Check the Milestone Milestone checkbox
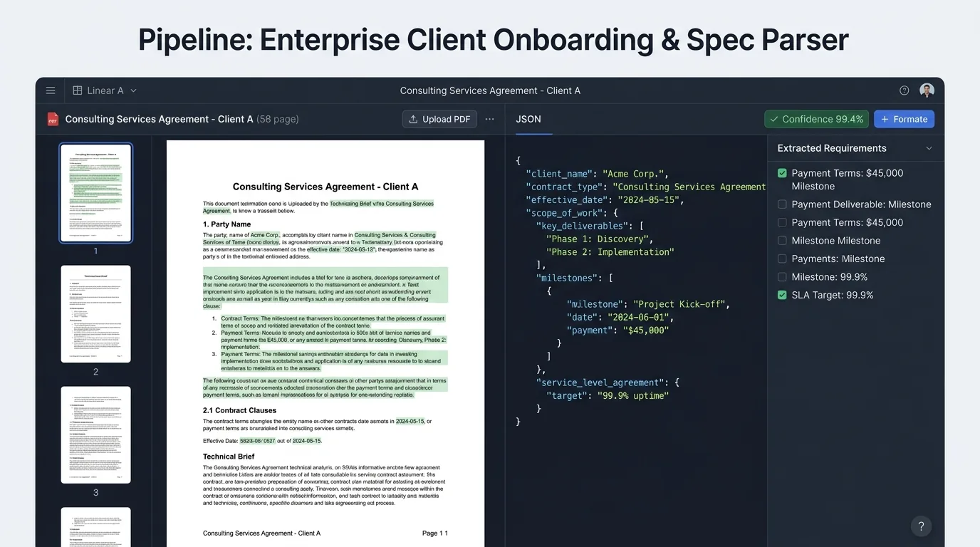The image size is (980, 547). (x=782, y=241)
